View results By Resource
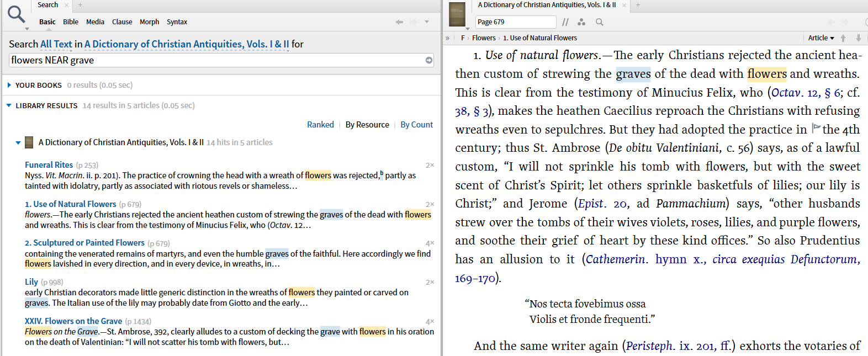 click(x=367, y=125)
